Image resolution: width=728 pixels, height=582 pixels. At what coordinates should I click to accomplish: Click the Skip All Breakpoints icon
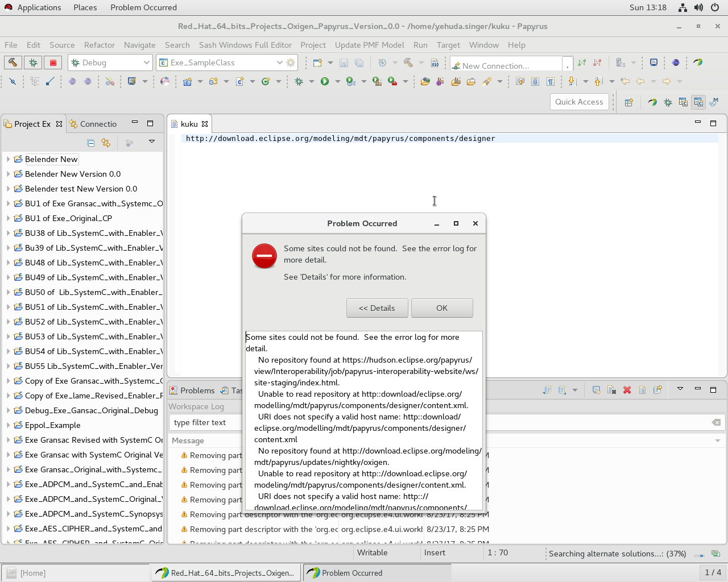(x=13, y=81)
